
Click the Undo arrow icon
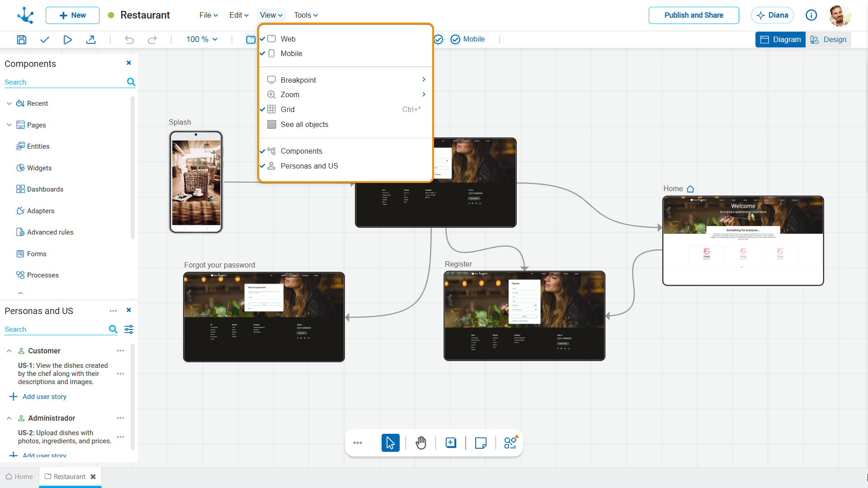pos(129,39)
